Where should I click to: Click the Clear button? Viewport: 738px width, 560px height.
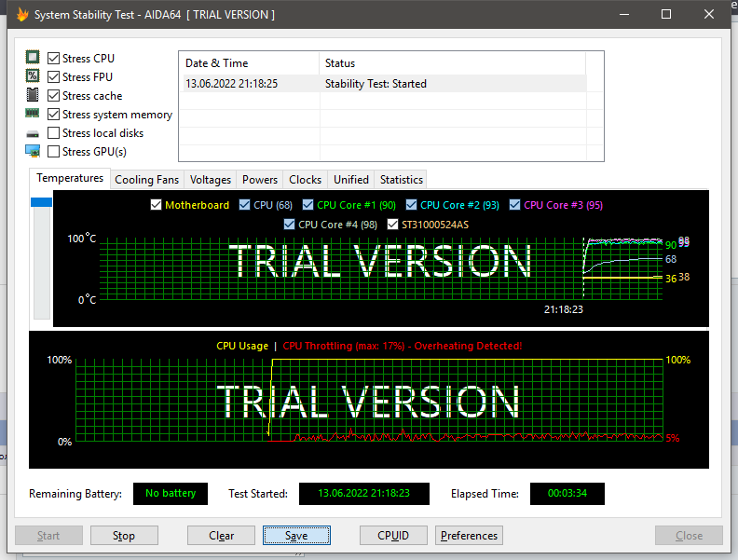tap(221, 536)
